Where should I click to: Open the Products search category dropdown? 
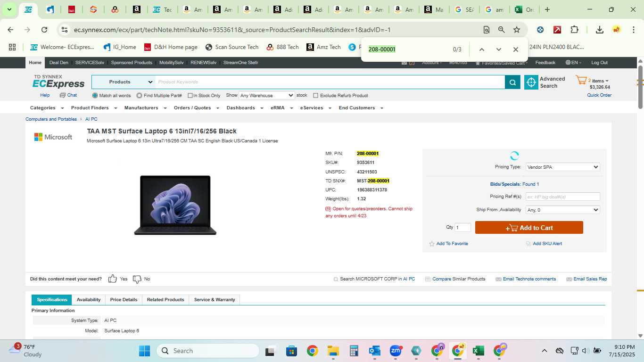pyautogui.click(x=124, y=82)
